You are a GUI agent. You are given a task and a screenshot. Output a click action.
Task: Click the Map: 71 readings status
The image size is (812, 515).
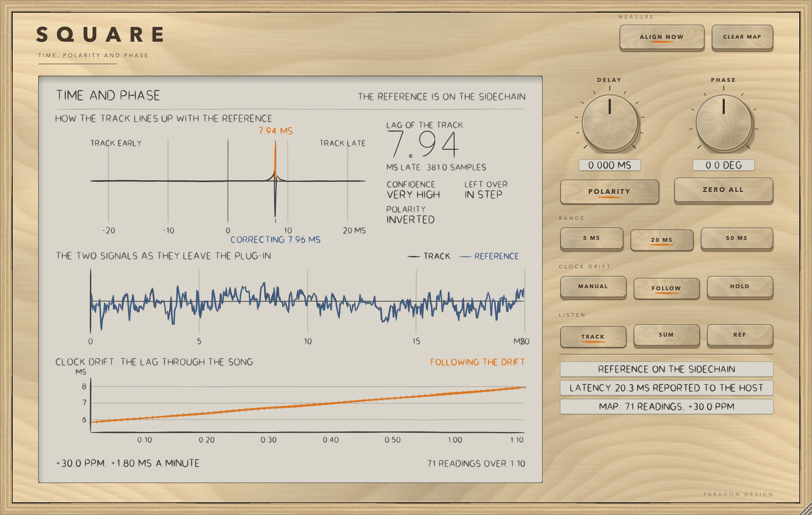click(x=666, y=407)
